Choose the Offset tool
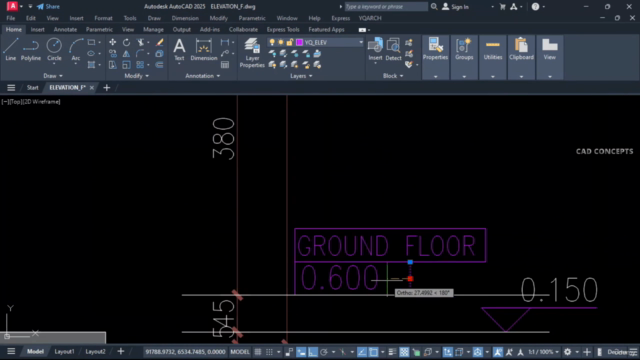 pos(160,64)
